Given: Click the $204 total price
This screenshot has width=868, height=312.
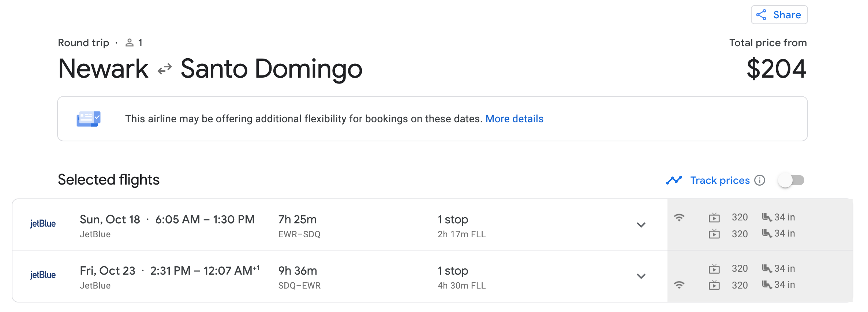Looking at the screenshot, I should (x=776, y=69).
